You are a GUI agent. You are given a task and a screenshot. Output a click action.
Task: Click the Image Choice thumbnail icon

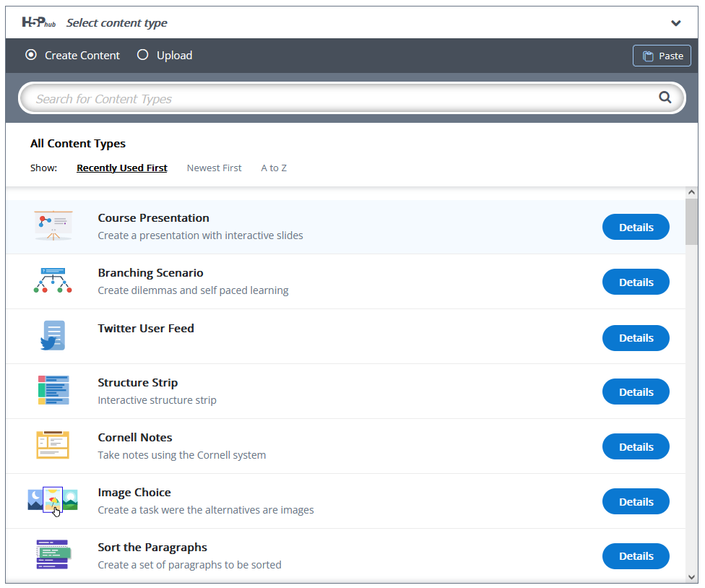pyautogui.click(x=53, y=500)
